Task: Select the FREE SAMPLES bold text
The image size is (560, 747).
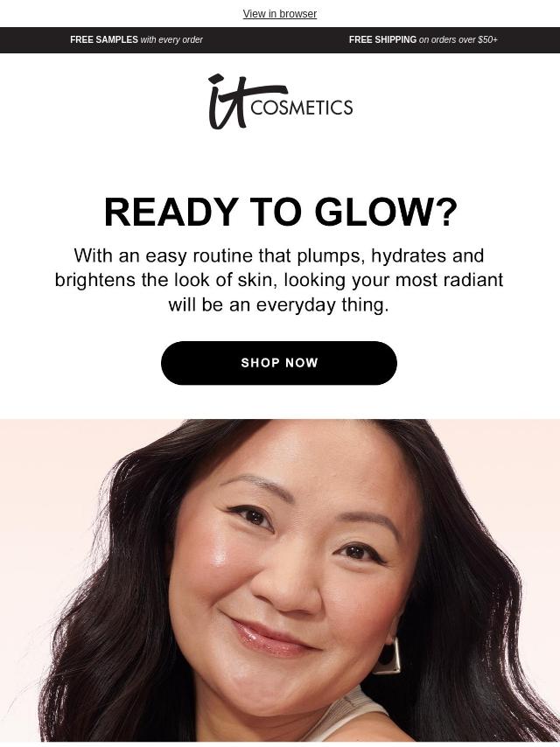Action: pos(104,40)
